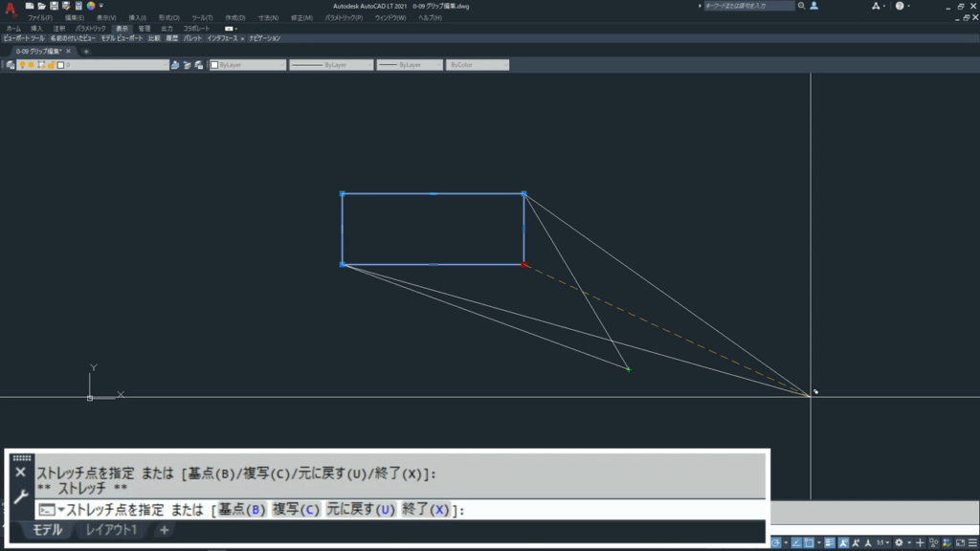Switch to the ホーム ribbon tab
This screenshot has width=980, height=551.
13,29
